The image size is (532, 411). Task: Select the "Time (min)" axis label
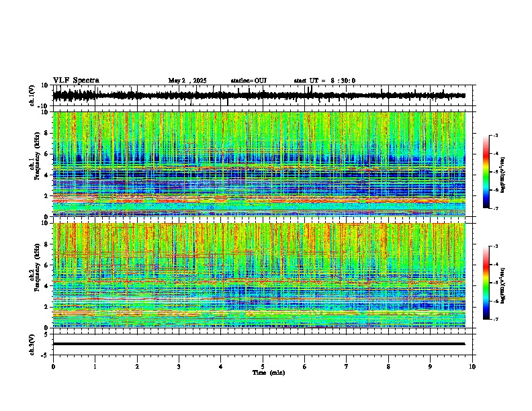click(269, 373)
